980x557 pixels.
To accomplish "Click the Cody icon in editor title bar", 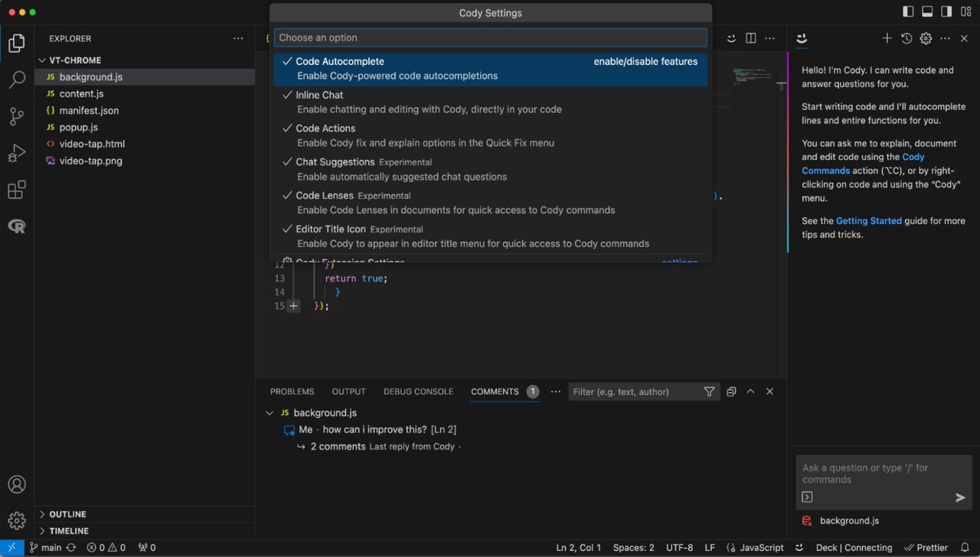I will [x=731, y=38].
